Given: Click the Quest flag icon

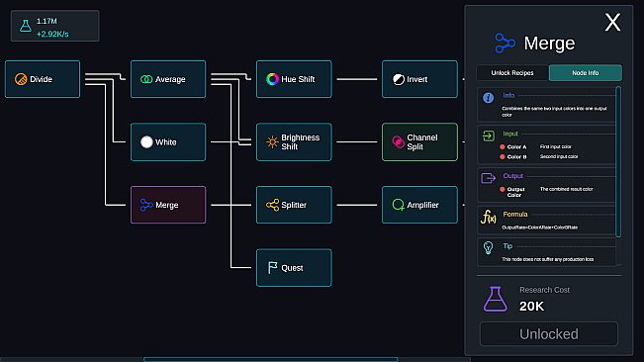Looking at the screenshot, I should click(x=272, y=268).
